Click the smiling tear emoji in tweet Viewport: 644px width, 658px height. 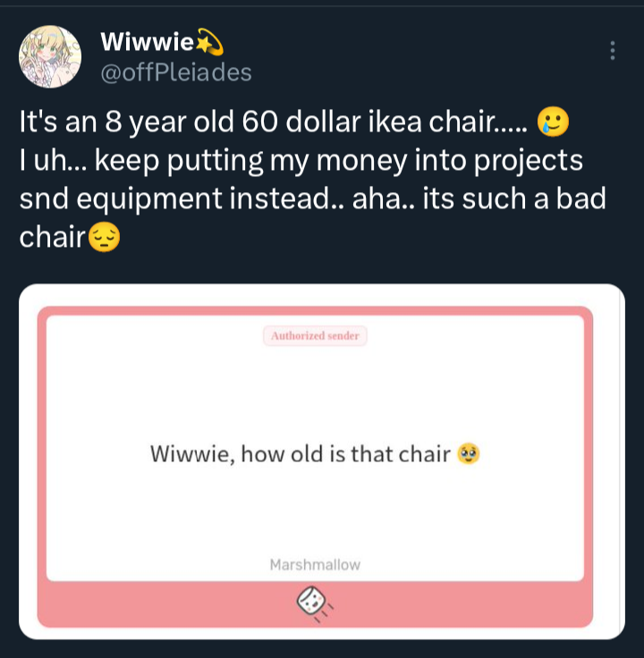pyautogui.click(x=553, y=122)
